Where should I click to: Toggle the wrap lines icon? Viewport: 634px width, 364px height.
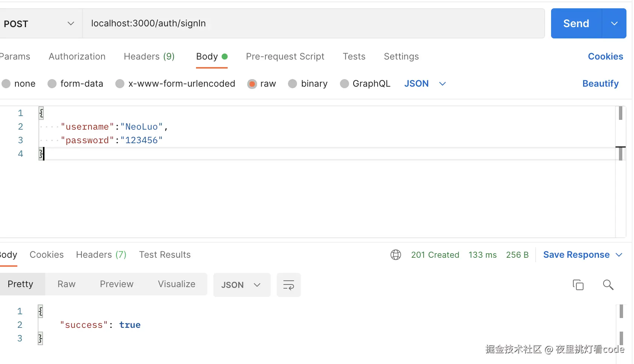click(288, 285)
